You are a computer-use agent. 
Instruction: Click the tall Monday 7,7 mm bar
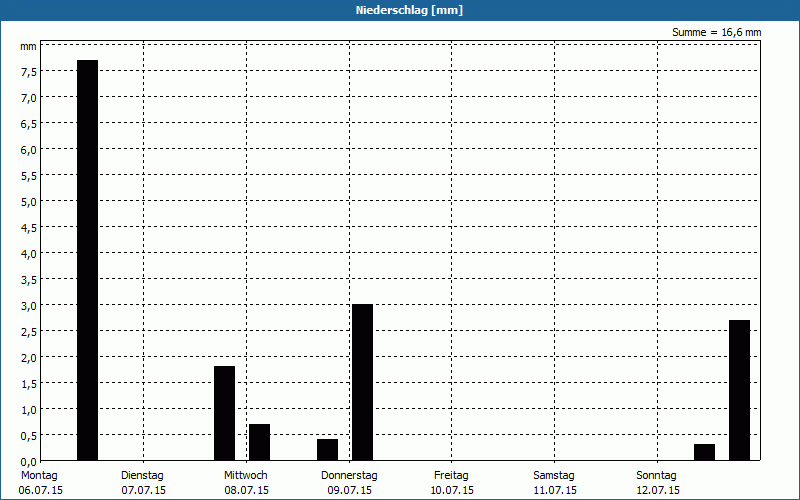pos(87,260)
